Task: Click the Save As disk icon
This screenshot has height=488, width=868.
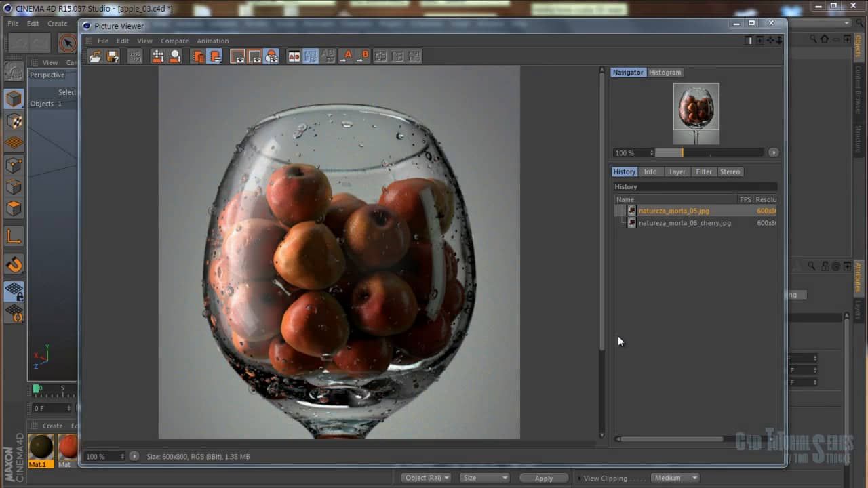Action: pyautogui.click(x=113, y=56)
